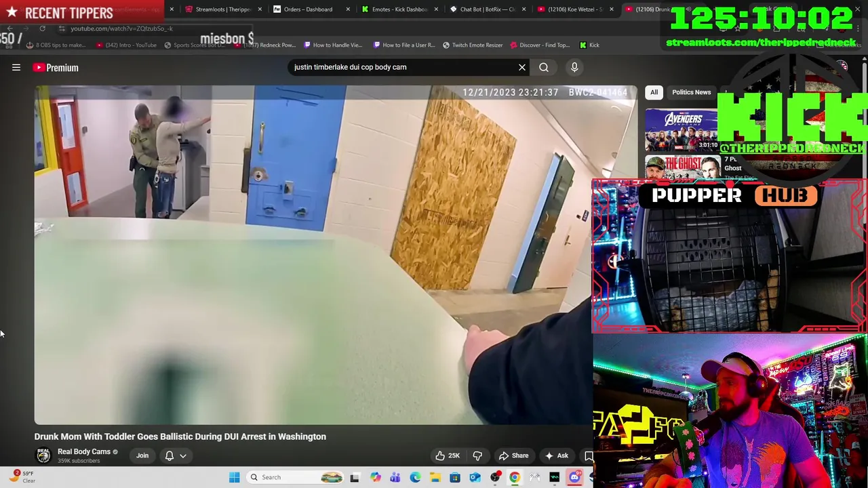
Task: Close the Orders – Dashboard tab
Action: pyautogui.click(x=348, y=9)
